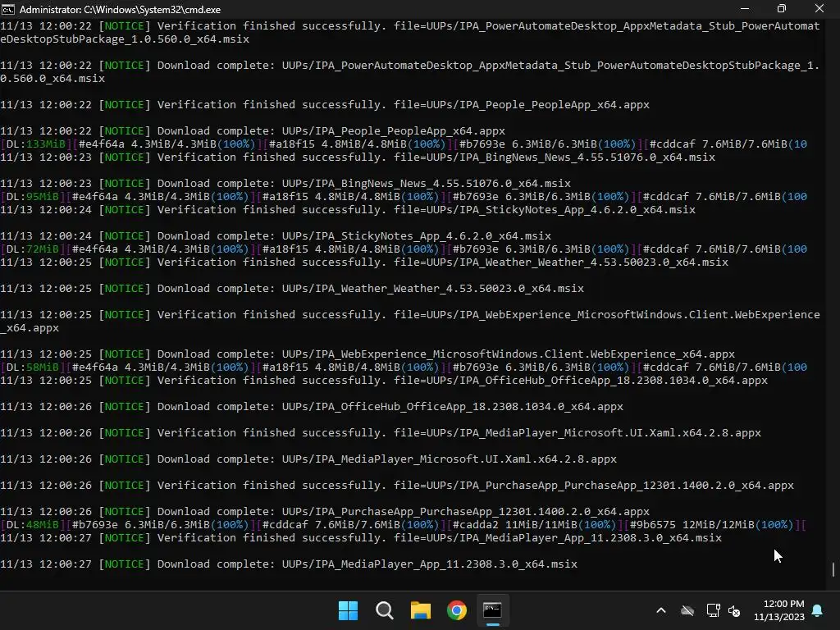The width and height of the screenshot is (840, 630).
Task: Open the notification bell icon
Action: point(818,610)
